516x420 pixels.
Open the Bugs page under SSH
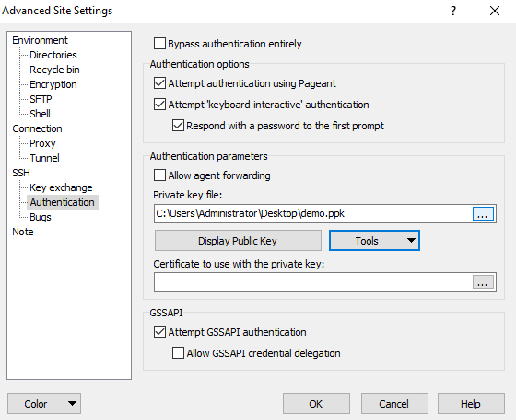click(x=41, y=217)
